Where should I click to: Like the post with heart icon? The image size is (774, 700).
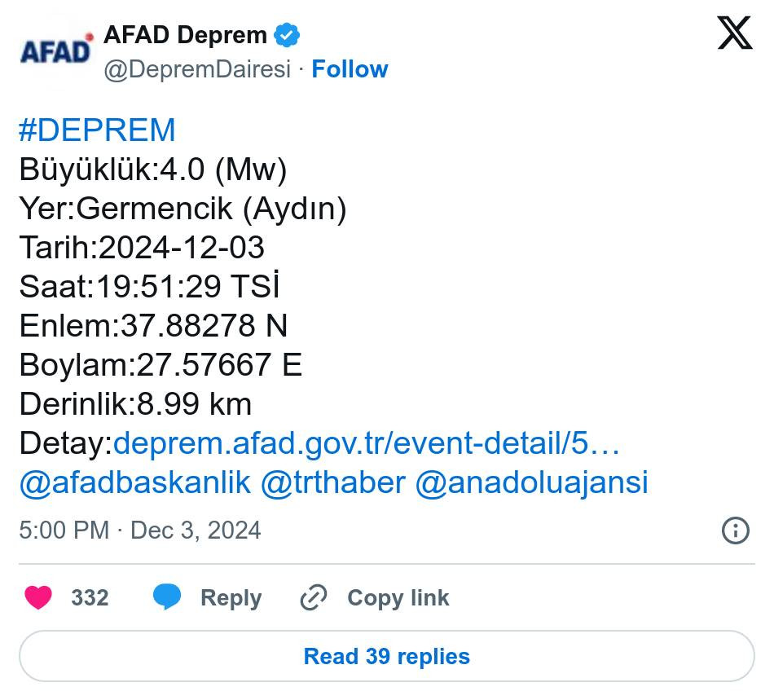point(38,598)
